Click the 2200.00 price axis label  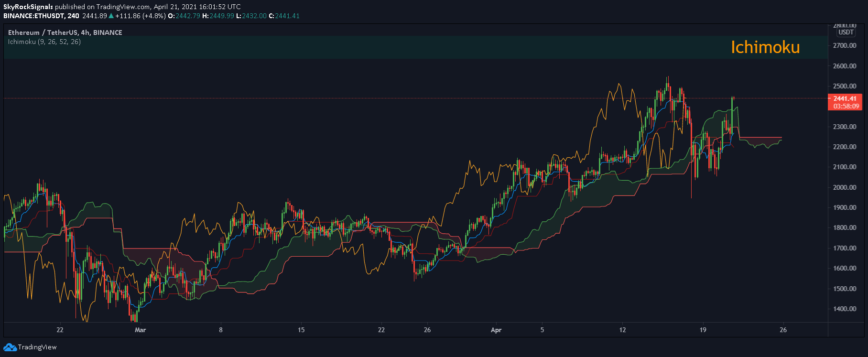click(845, 147)
